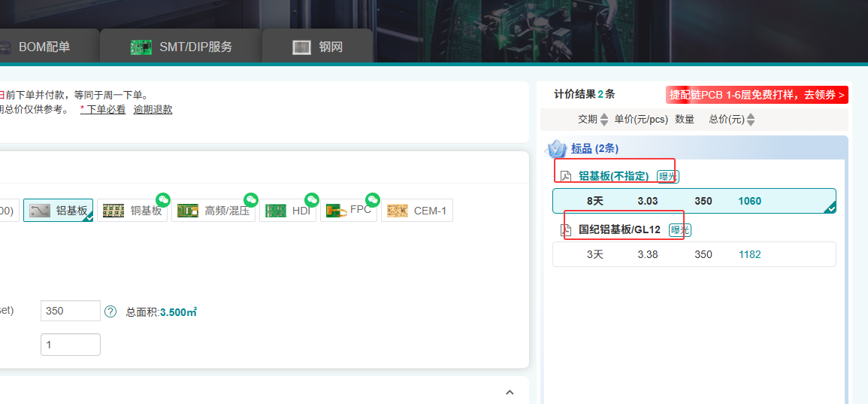
Task: Click the 曝光 tag beside 铝基板(不指定)
Action: (x=667, y=176)
